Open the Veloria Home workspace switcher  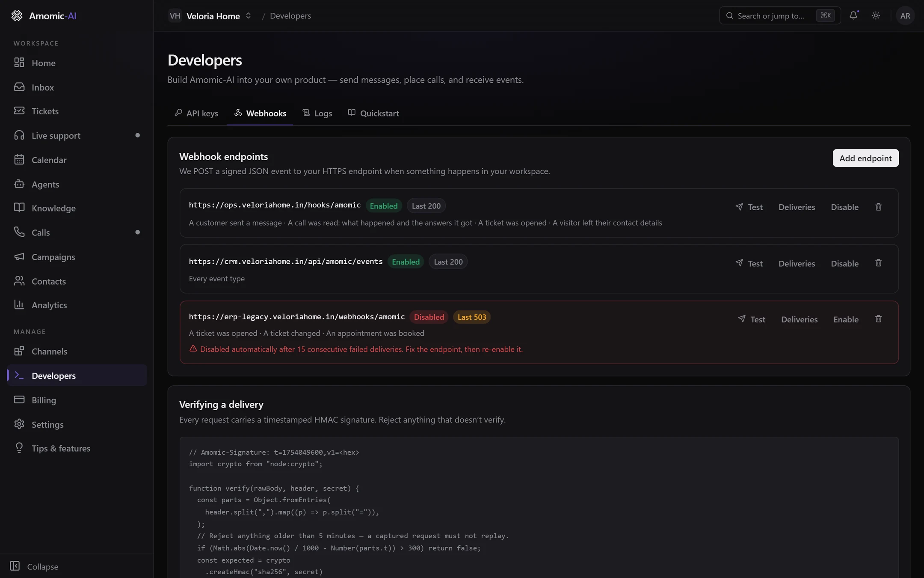(x=210, y=16)
